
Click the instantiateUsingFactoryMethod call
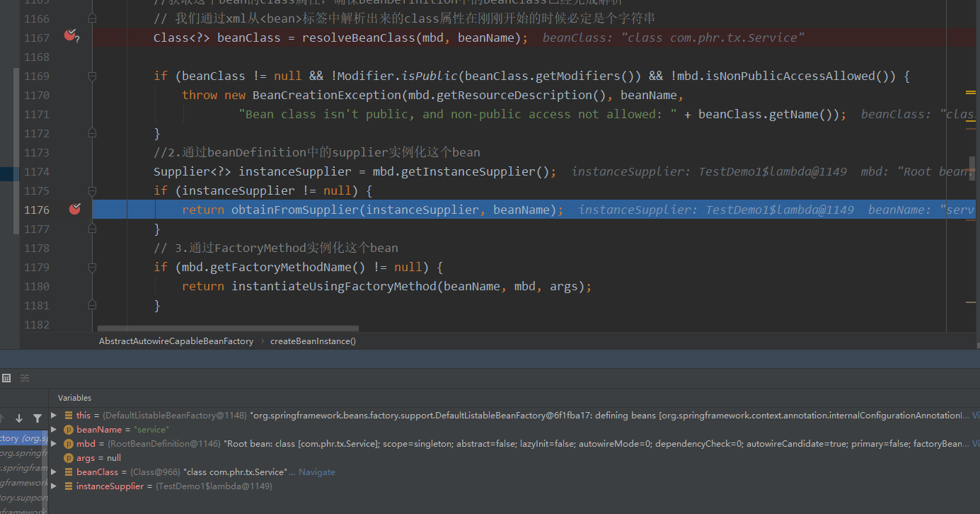point(333,286)
